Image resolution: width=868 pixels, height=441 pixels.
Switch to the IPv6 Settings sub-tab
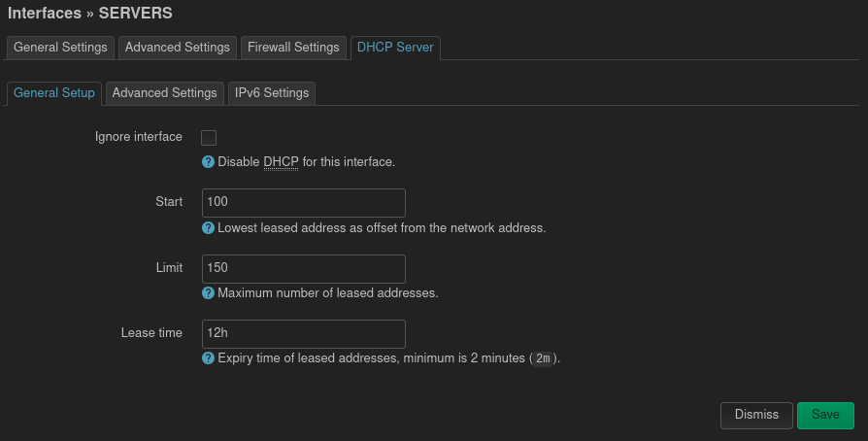[272, 93]
